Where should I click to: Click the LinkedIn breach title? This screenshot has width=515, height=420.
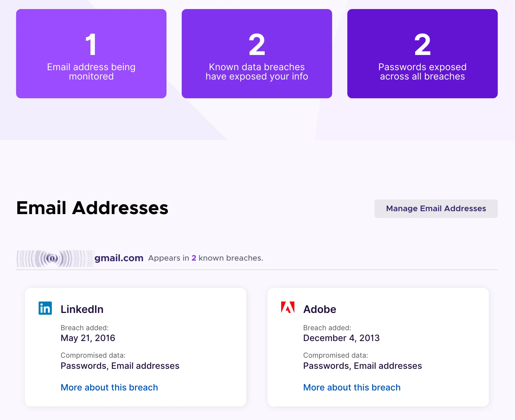[82, 309]
